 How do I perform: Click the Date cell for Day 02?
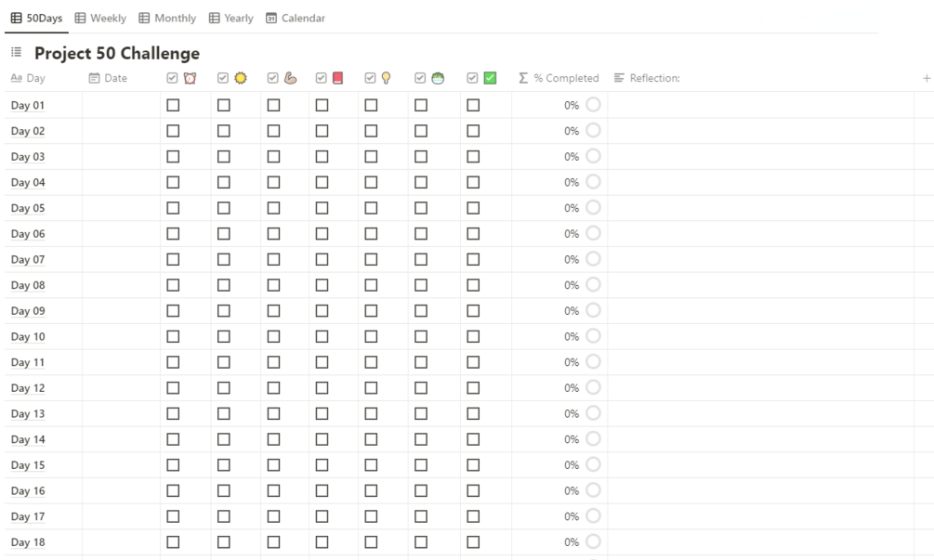coord(121,131)
